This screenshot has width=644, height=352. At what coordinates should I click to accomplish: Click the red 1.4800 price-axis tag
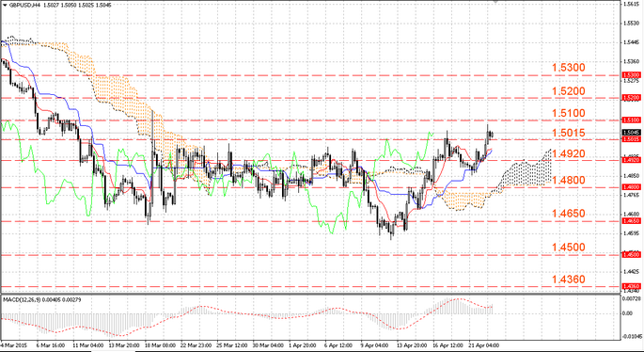point(631,187)
